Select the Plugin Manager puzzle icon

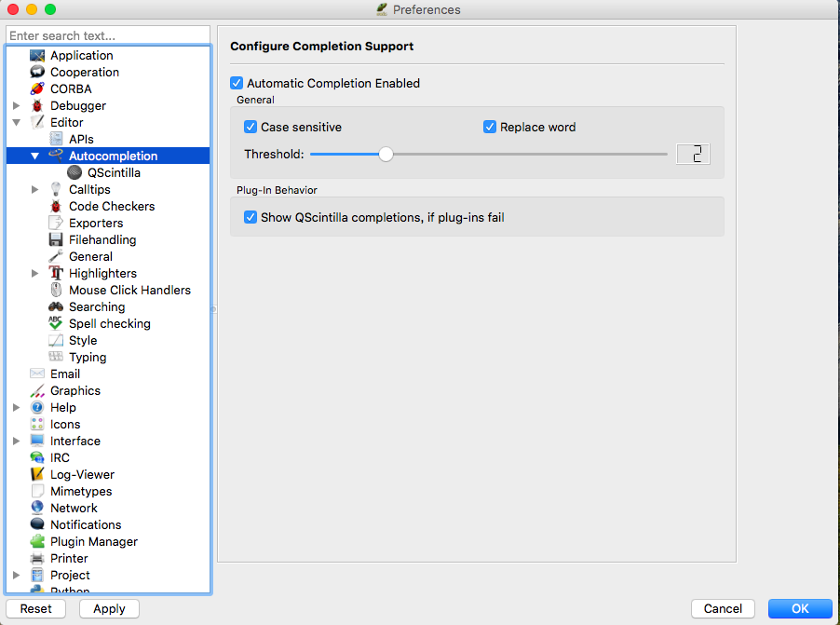pos(37,542)
